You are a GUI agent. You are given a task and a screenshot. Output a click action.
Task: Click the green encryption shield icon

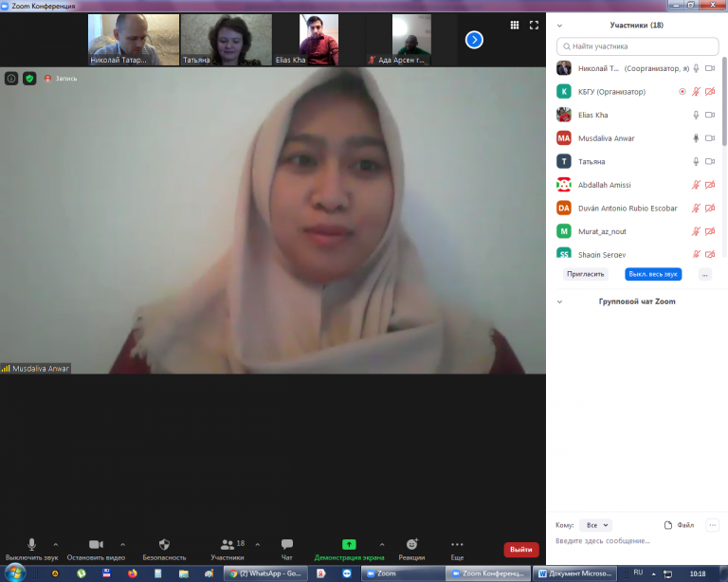(29, 79)
